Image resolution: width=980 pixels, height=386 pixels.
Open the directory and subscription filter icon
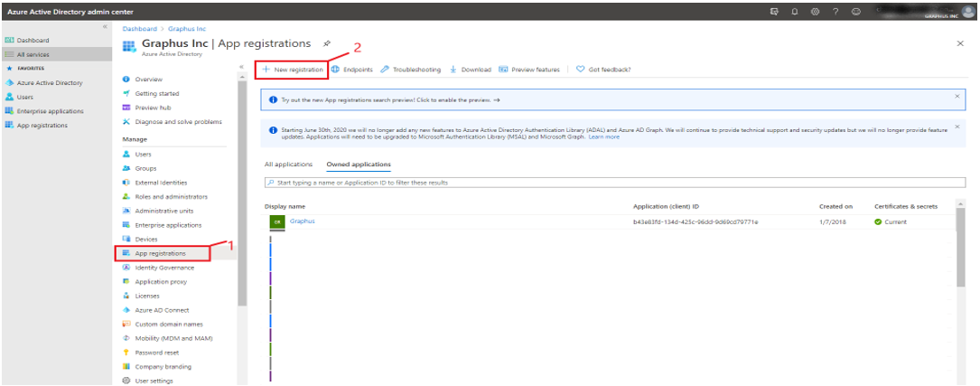[x=774, y=12]
